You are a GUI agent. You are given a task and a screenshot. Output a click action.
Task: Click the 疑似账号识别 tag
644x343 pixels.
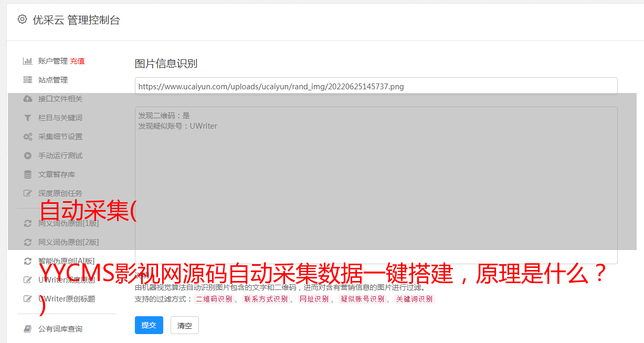[362, 299]
